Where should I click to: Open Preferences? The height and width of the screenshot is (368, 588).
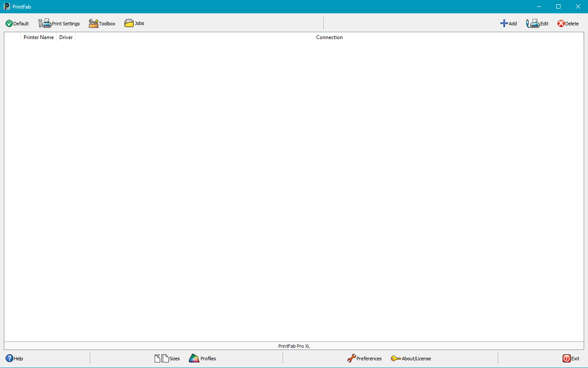click(x=365, y=359)
